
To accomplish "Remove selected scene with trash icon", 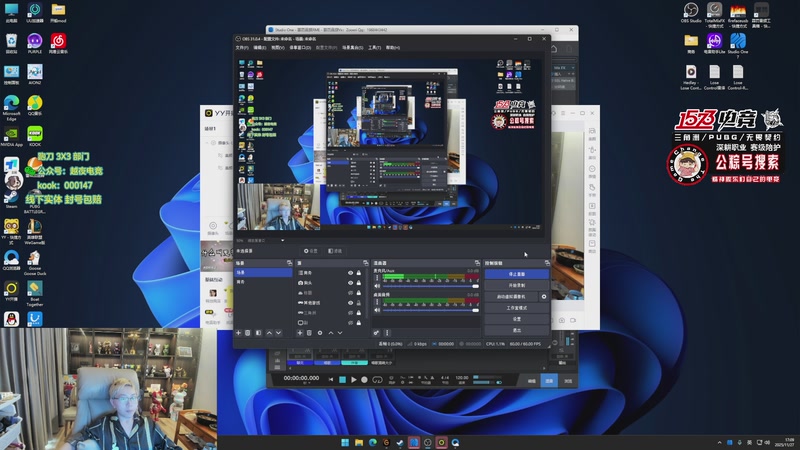I will (247, 333).
